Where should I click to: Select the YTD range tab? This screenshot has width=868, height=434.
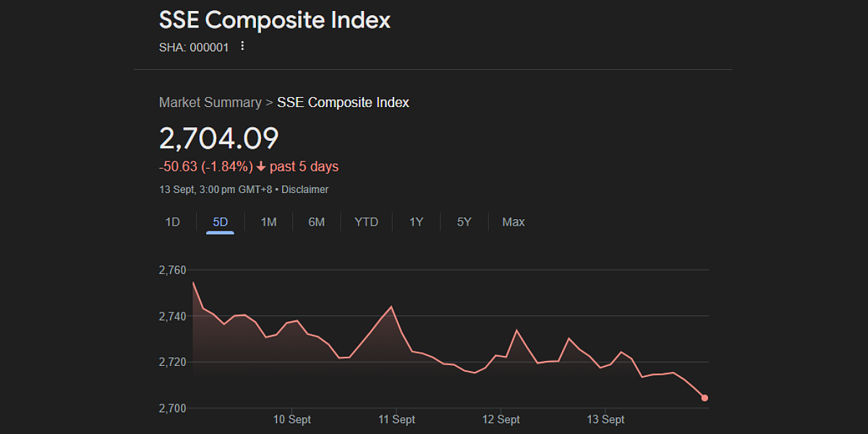click(x=366, y=222)
